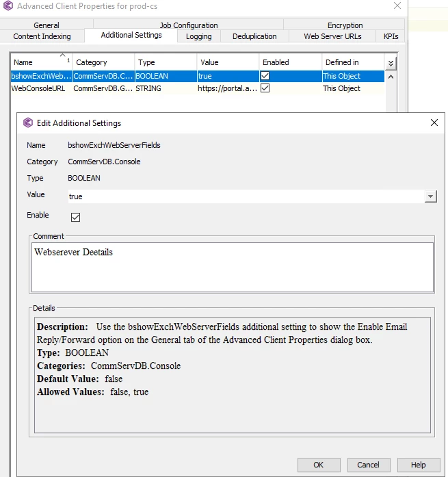Click OK to save the additional setting
The height and width of the screenshot is (477, 448).
tap(319, 465)
